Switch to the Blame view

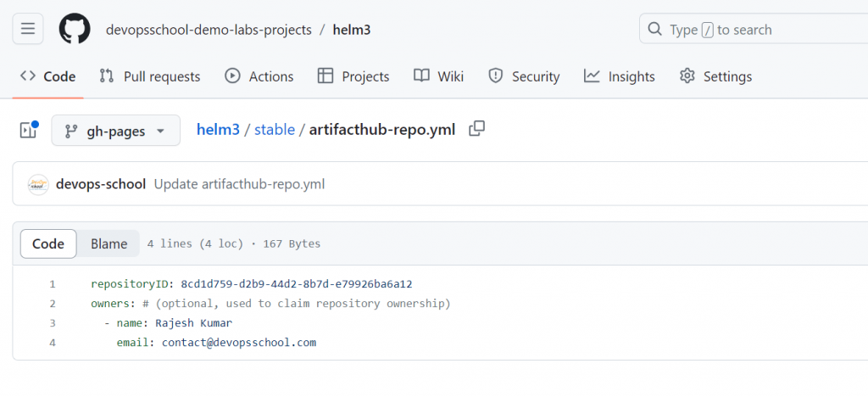tap(108, 243)
